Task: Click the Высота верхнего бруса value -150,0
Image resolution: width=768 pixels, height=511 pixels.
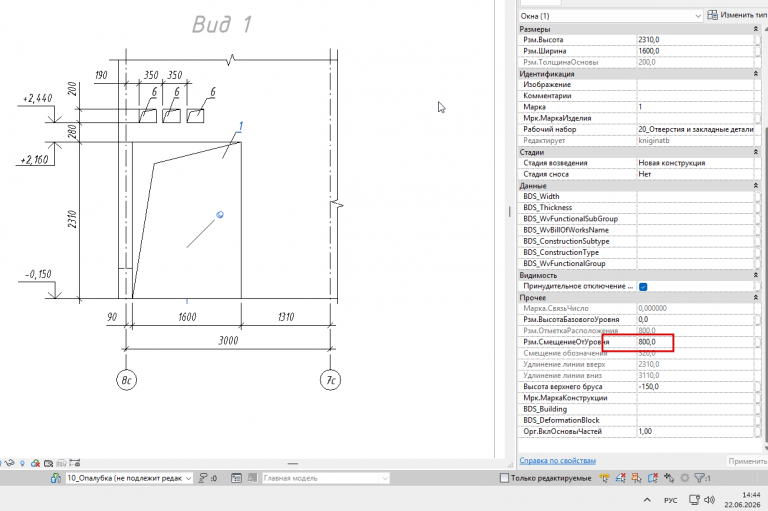Action: 696,387
